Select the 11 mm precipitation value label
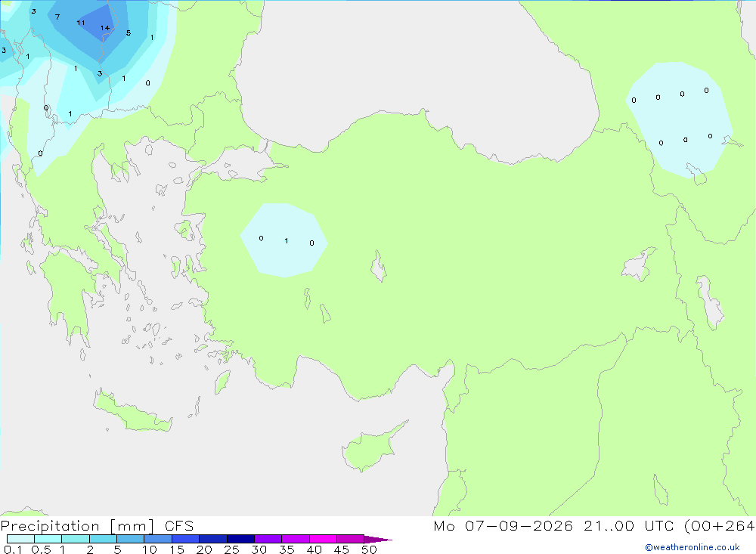The height and width of the screenshot is (554, 756). (81, 23)
